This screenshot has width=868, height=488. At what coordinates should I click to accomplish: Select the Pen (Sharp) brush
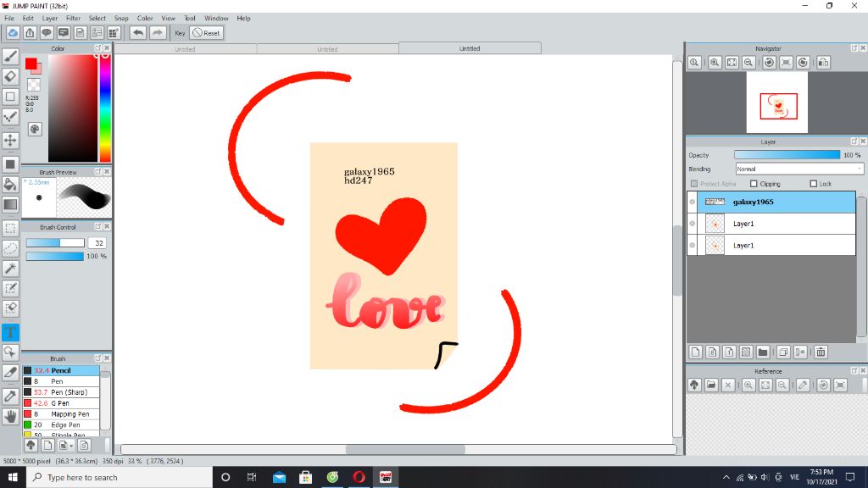coord(61,392)
